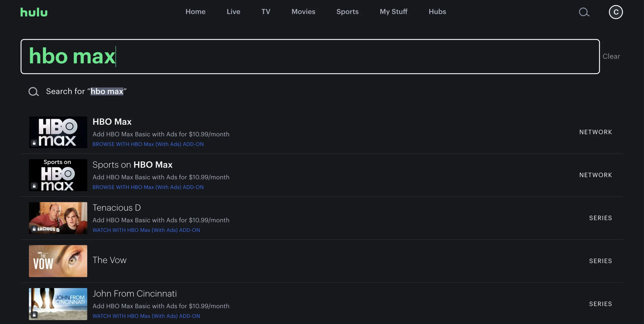The height and width of the screenshot is (324, 644).
Task: Open the profile avatar C menu
Action: 616,12
